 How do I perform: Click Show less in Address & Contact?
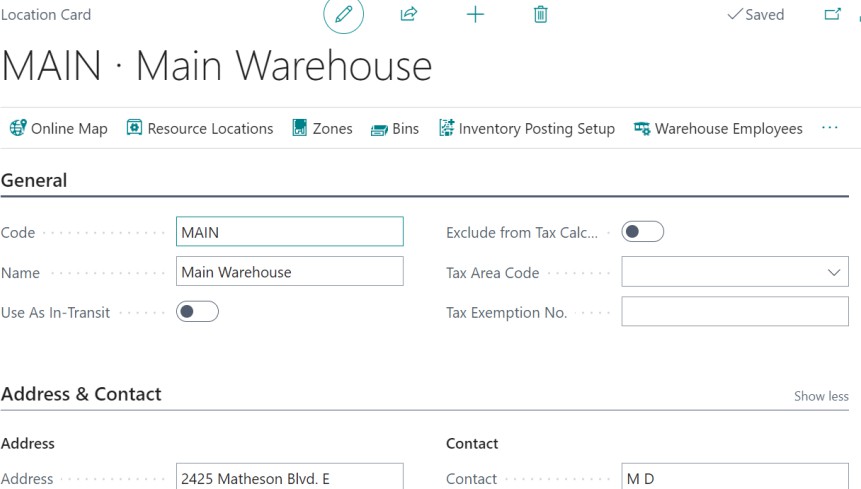pyautogui.click(x=821, y=396)
